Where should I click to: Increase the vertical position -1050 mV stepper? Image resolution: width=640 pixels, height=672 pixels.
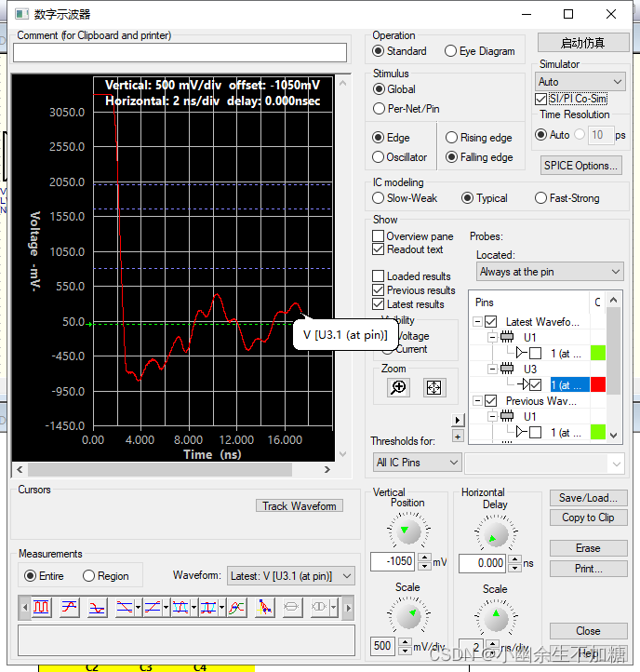tap(424, 558)
